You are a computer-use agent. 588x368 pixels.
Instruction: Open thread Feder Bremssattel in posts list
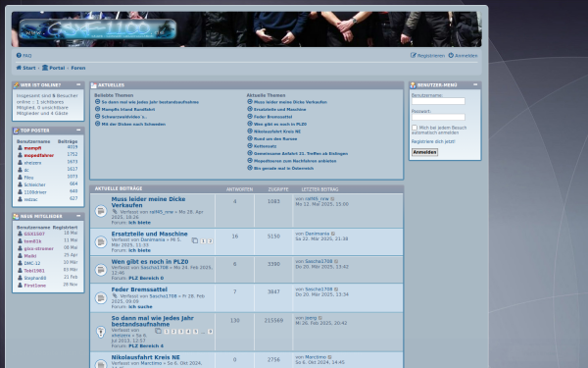pos(139,289)
